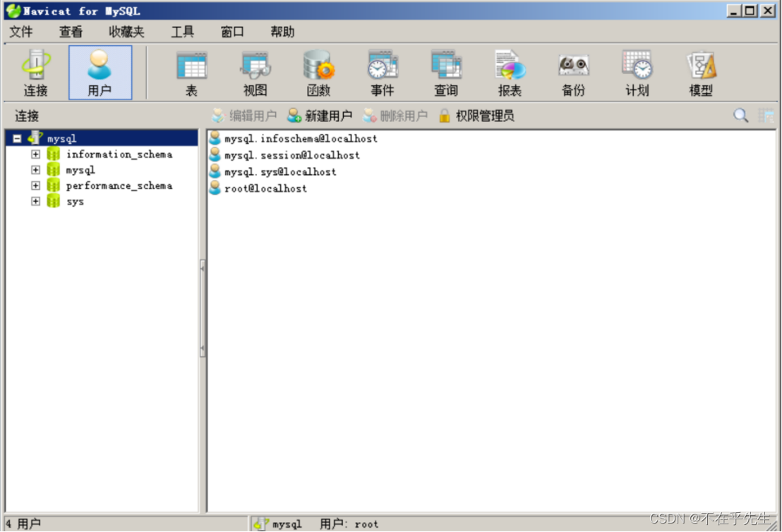Open the 连接 connection tool
782x532 pixels.
tap(35, 73)
